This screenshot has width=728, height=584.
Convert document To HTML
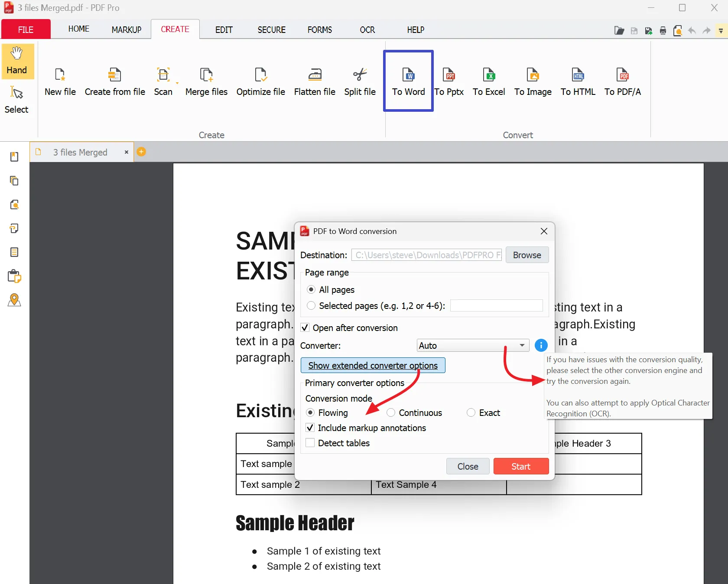click(x=578, y=81)
